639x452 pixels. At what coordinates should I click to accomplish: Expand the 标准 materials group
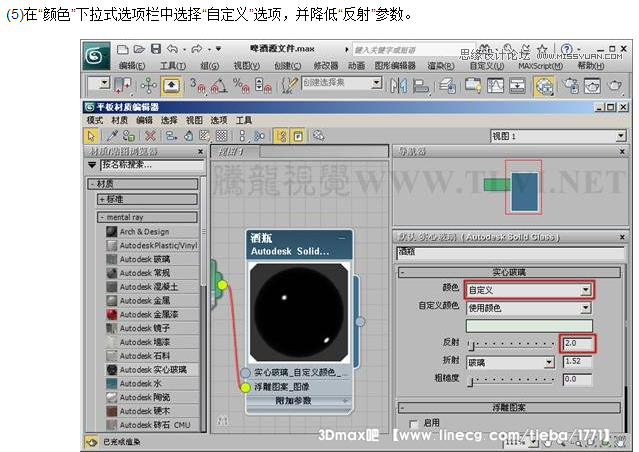pos(148,199)
